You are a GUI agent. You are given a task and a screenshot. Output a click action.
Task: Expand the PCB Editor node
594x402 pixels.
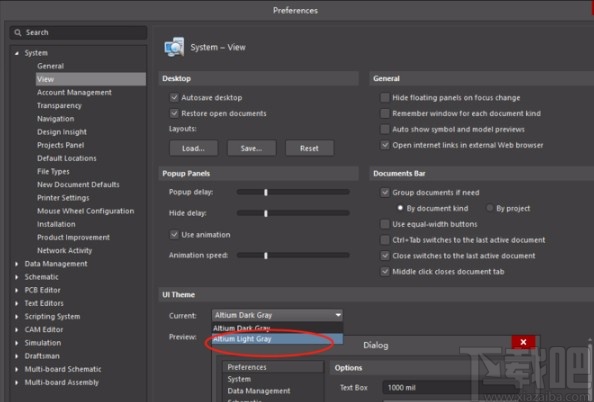(x=17, y=291)
